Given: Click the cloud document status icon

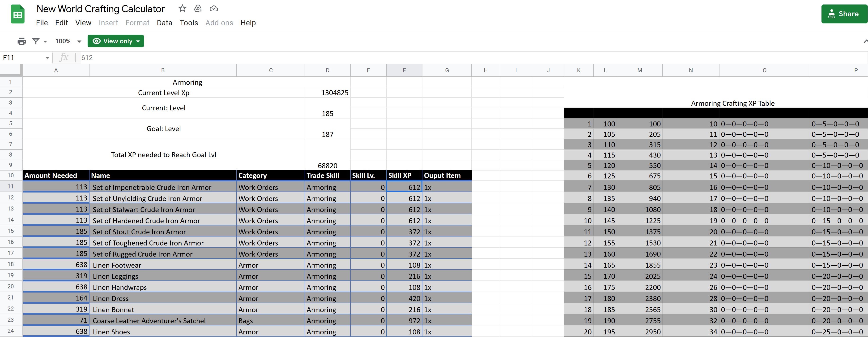Looking at the screenshot, I should 214,9.
